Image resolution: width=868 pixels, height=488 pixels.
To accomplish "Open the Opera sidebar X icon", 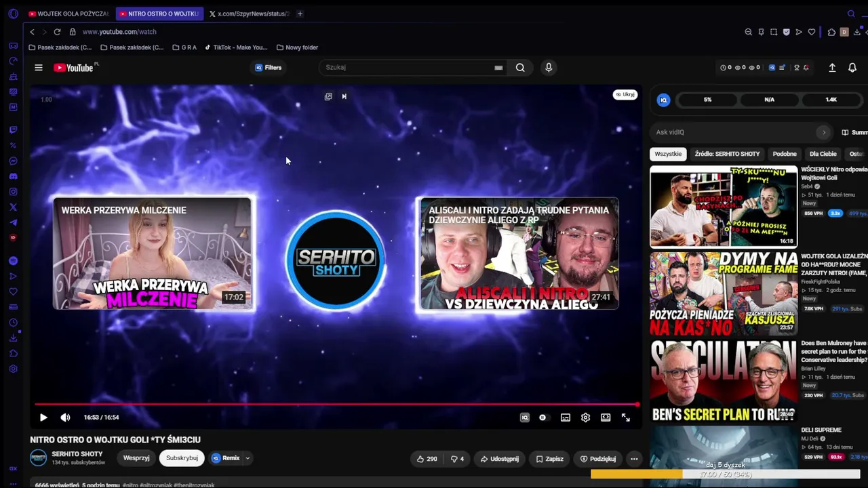I will tap(13, 207).
